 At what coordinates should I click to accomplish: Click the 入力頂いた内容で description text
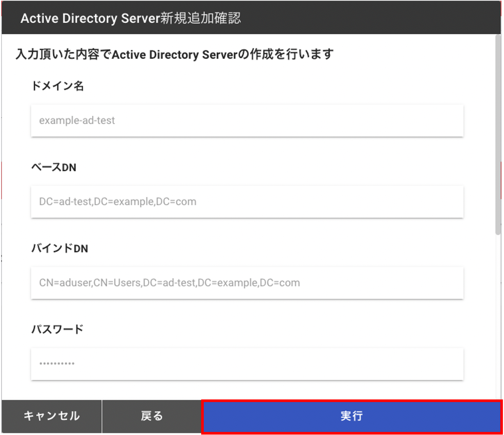[x=174, y=54]
